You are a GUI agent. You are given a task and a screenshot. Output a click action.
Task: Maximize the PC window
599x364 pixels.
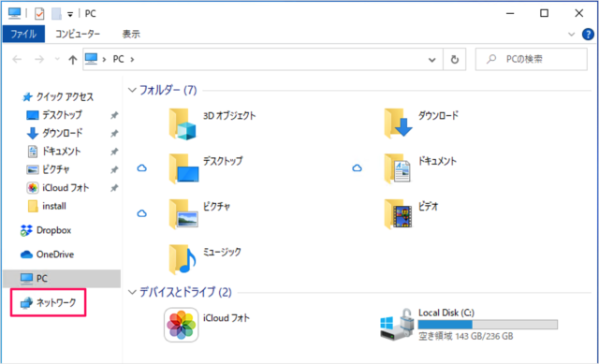click(x=544, y=13)
